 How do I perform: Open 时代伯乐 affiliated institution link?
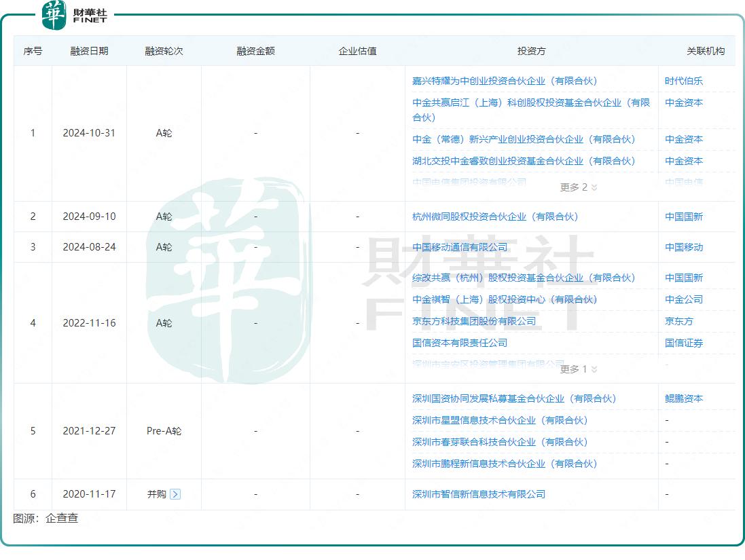pos(684,81)
